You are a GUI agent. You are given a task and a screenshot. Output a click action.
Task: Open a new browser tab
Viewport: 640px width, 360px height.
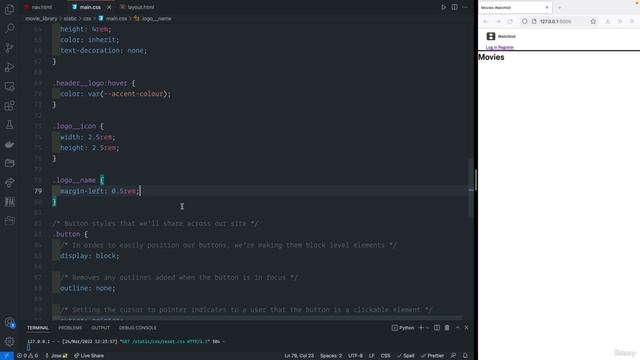(x=560, y=7)
